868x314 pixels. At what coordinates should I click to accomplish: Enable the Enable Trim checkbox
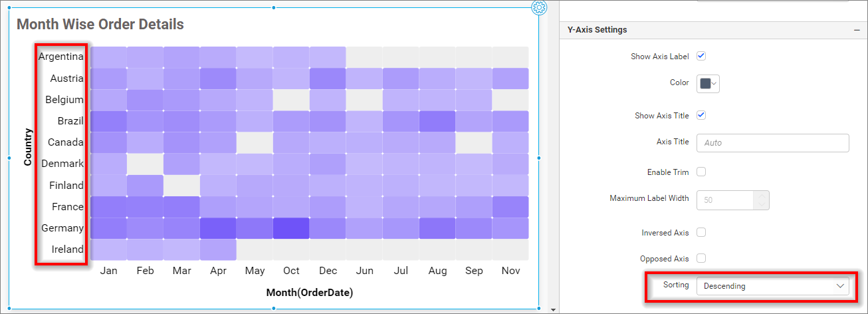click(x=701, y=172)
